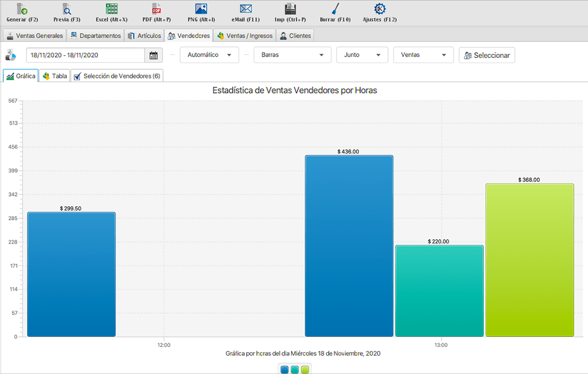Export the report to Excel

112,9
